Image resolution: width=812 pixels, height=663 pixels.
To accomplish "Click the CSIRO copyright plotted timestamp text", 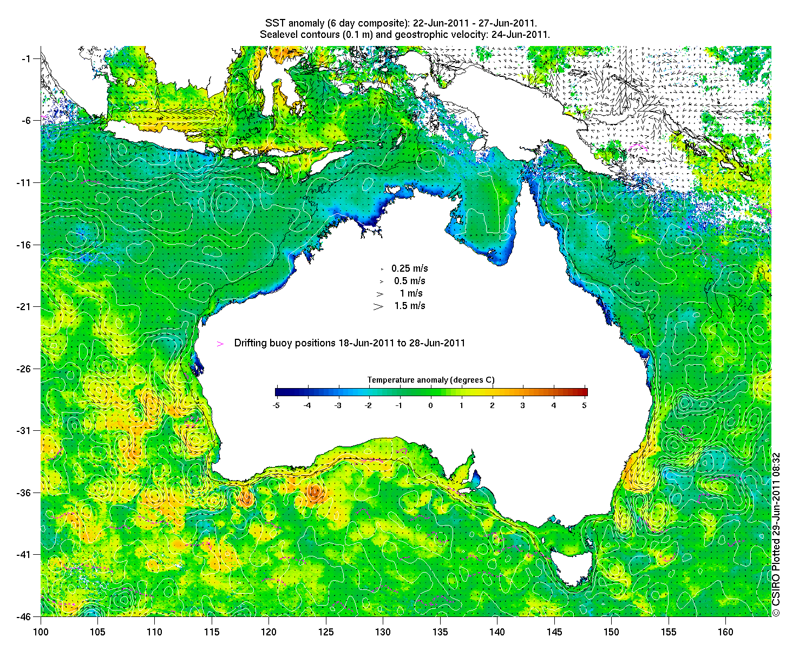I will [776, 535].
